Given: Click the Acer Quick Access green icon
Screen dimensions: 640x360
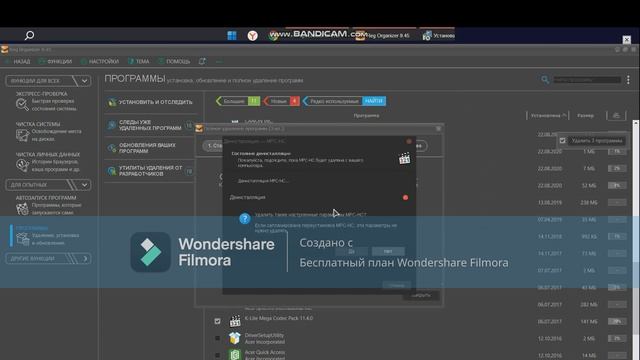Looking at the screenshot, I should pos(235,355).
